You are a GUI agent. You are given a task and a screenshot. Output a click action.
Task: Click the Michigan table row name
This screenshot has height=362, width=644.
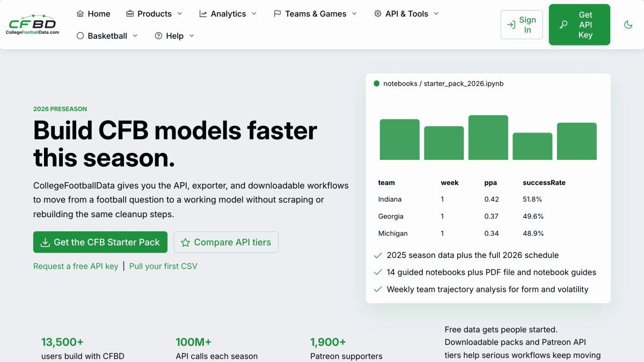[393, 233]
